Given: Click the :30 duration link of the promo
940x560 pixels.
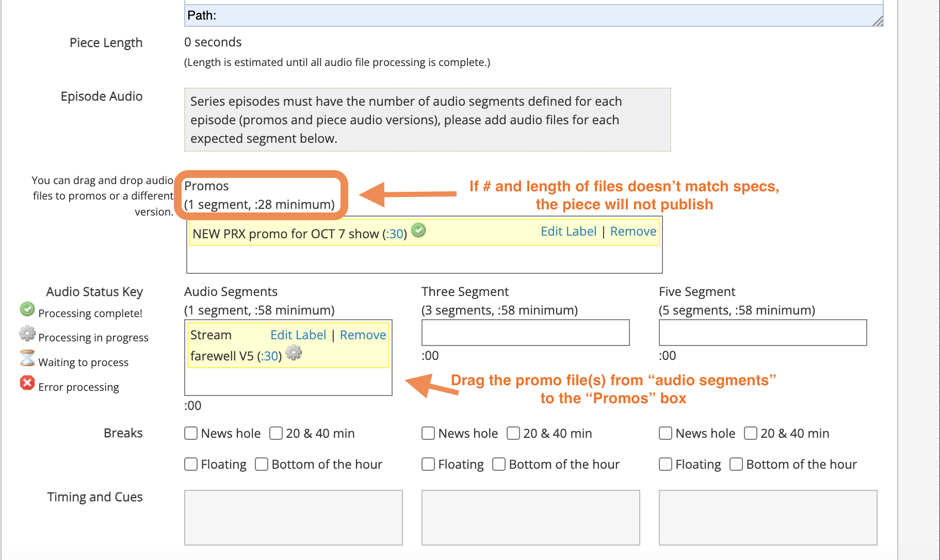Looking at the screenshot, I should 396,234.
